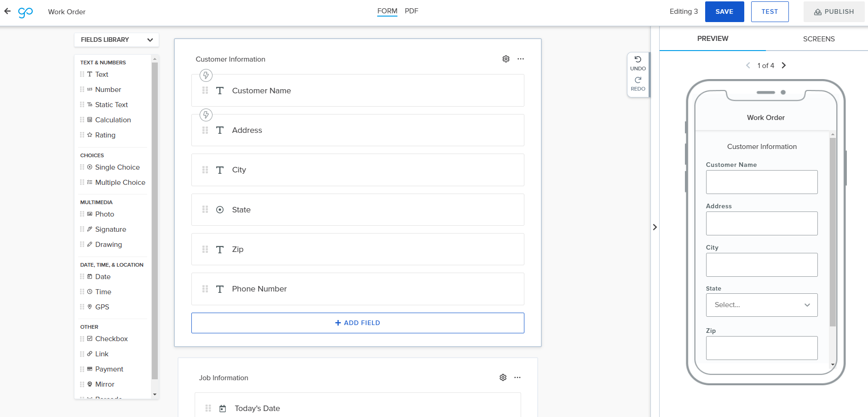
Task: Click the ADD FIELD button
Action: pyautogui.click(x=358, y=323)
